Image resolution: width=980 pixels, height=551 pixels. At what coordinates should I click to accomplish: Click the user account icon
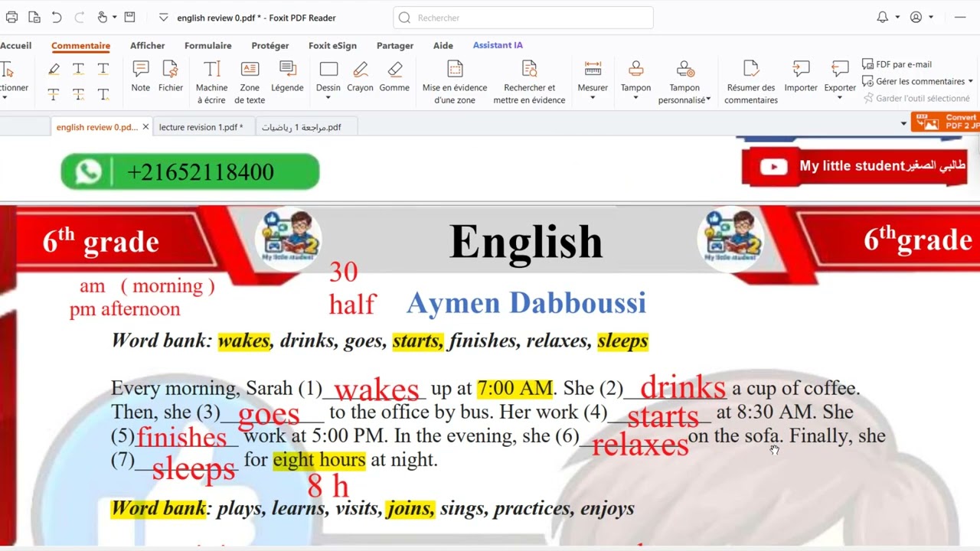point(916,17)
